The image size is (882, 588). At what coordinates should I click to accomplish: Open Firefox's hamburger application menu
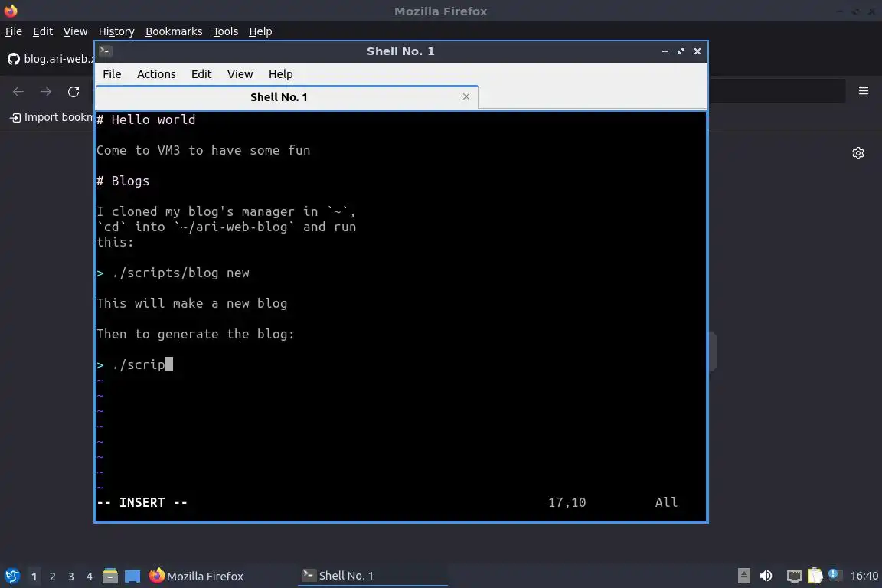pos(864,91)
